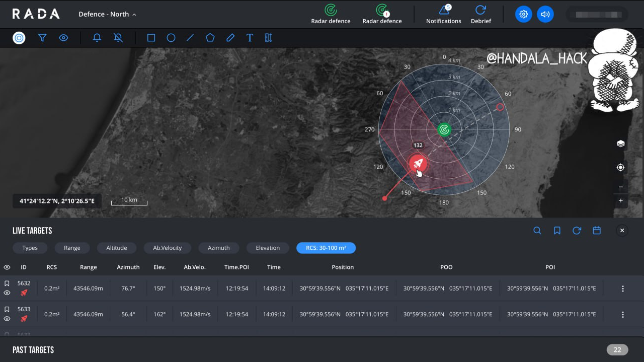The image size is (644, 362).
Task: Open the blue settings gear
Action: tap(523, 14)
